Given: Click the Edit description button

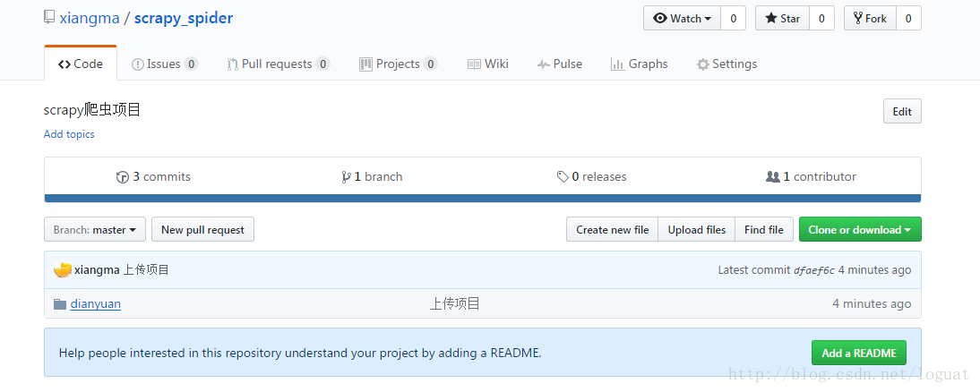Looking at the screenshot, I should click(902, 111).
